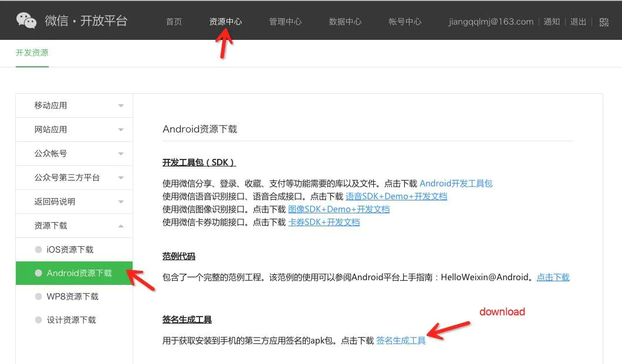This screenshot has height=364, width=622.
Task: Open 数据中心 navigation item
Action: tap(345, 21)
